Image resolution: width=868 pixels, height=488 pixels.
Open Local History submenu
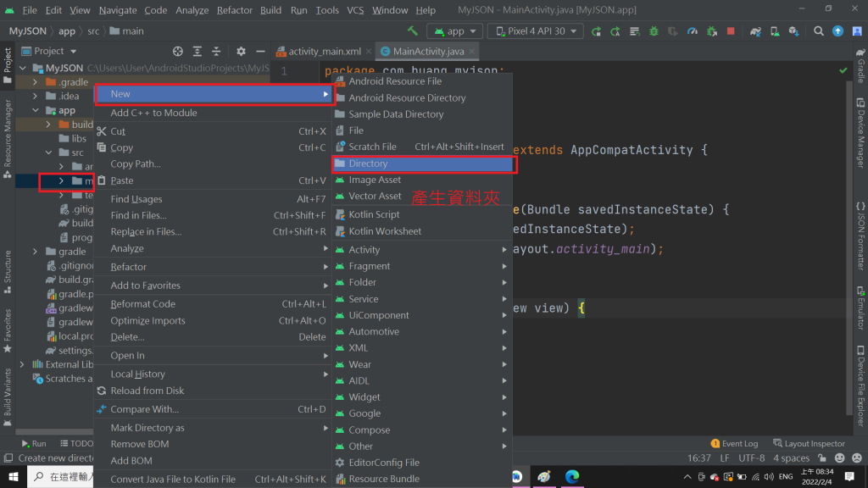coord(214,374)
